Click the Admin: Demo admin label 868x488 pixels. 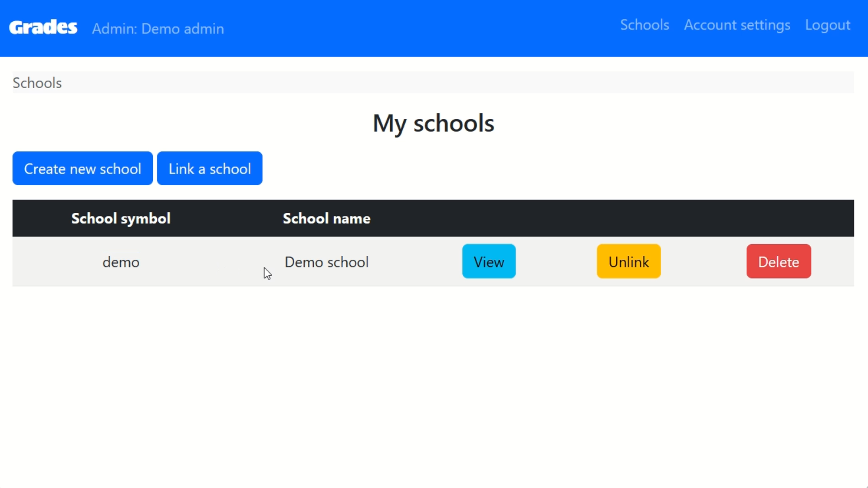(x=158, y=28)
